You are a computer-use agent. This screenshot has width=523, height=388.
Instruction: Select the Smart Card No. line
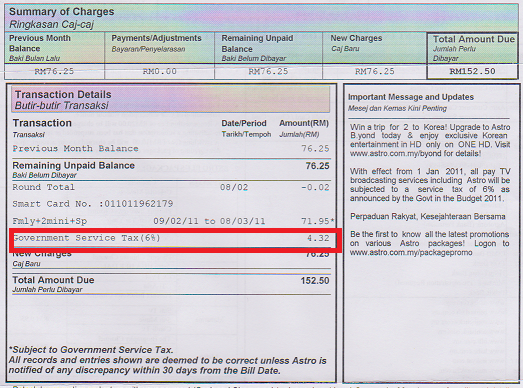[x=93, y=204]
